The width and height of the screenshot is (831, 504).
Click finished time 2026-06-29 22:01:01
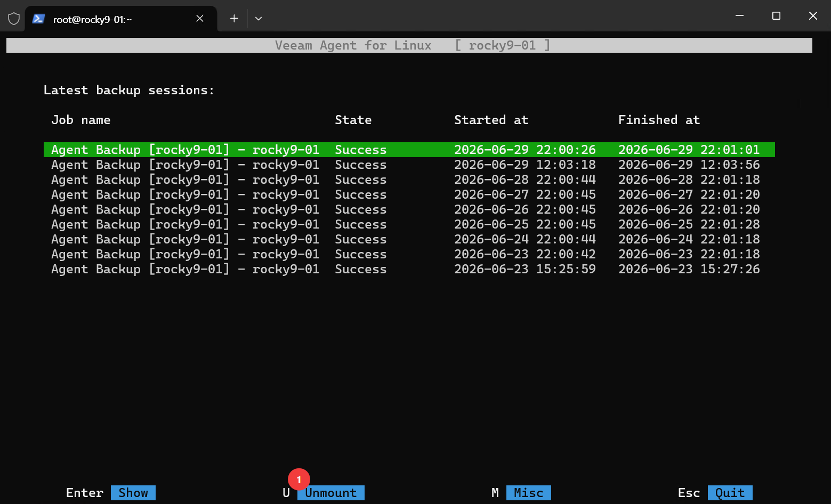click(x=689, y=150)
